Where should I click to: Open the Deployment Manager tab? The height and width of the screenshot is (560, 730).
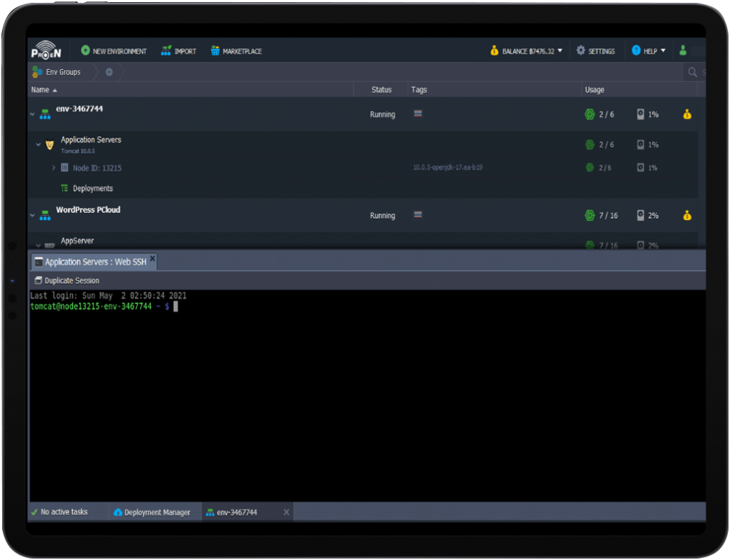click(153, 512)
